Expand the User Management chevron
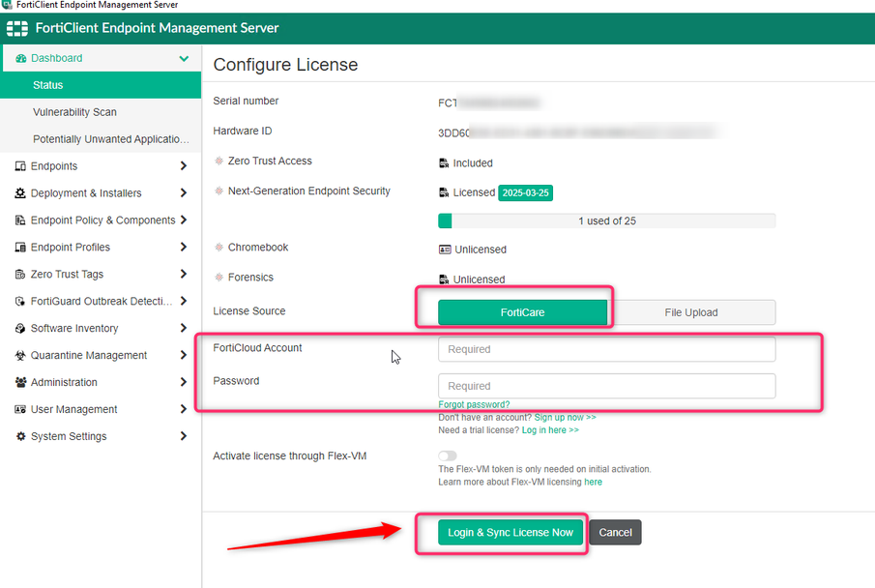The height and width of the screenshot is (588, 875). 184,409
